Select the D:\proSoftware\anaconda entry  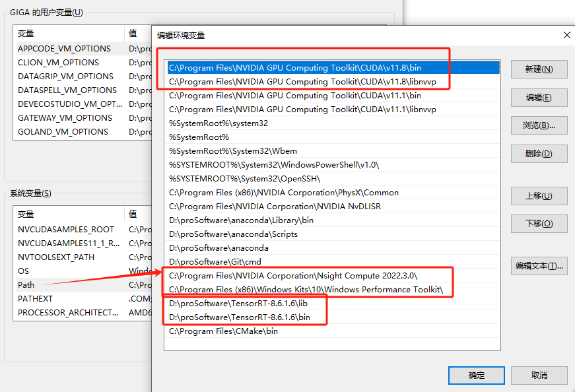click(x=332, y=248)
